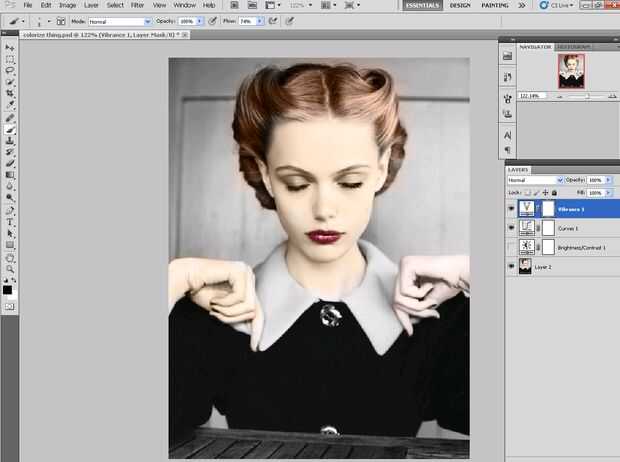Click the foreground color swatch

click(8, 290)
